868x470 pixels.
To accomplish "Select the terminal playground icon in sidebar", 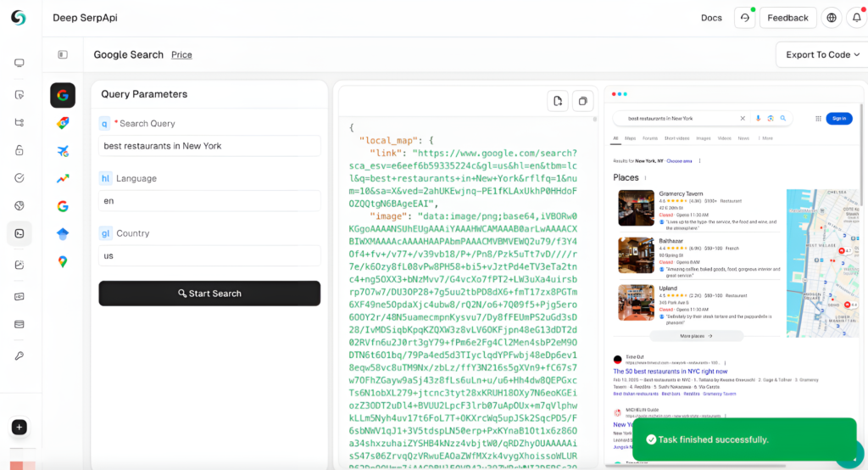I will coord(19,233).
